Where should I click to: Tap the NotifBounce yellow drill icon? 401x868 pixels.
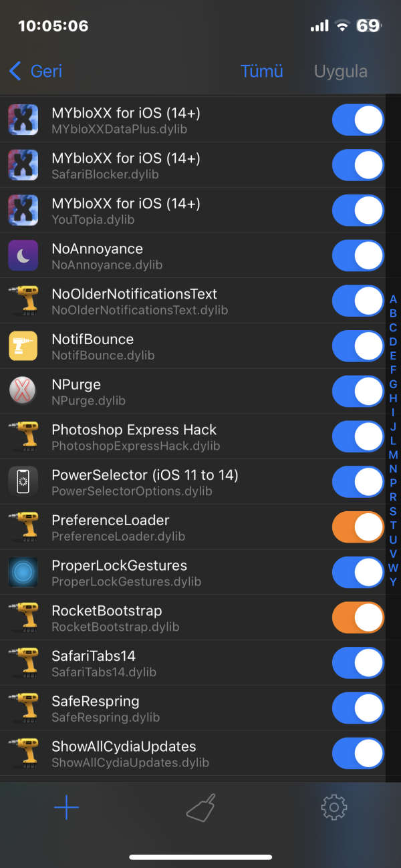pos(23,346)
